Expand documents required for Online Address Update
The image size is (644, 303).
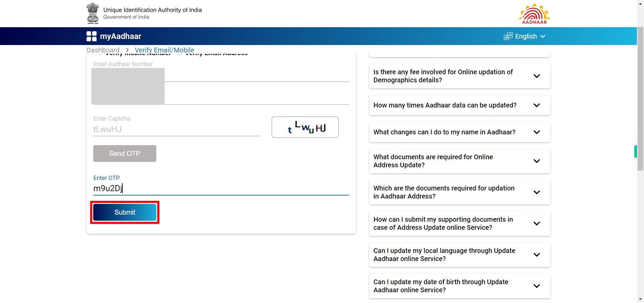460,161
